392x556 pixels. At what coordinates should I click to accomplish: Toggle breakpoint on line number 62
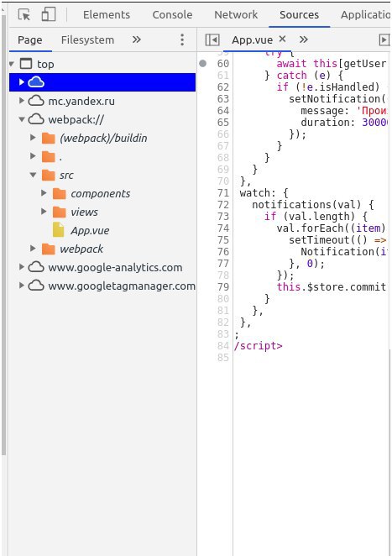coord(223,87)
